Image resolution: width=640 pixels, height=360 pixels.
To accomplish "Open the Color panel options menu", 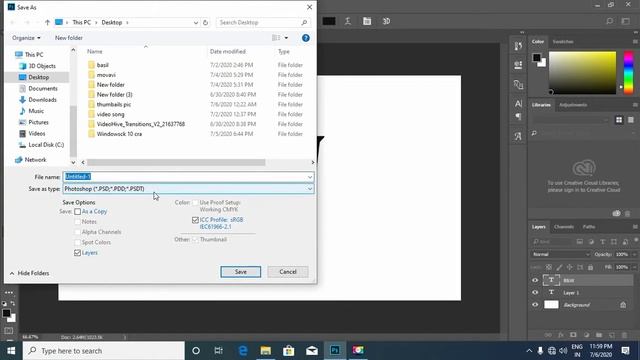I will (635, 42).
